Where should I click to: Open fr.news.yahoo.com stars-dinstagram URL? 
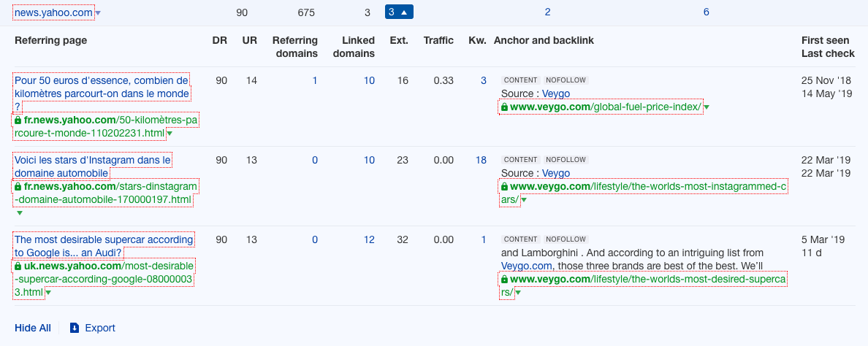[x=105, y=193]
